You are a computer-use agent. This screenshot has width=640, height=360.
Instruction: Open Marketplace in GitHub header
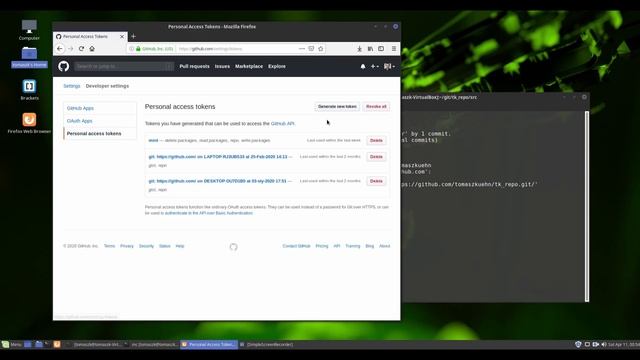click(x=249, y=66)
